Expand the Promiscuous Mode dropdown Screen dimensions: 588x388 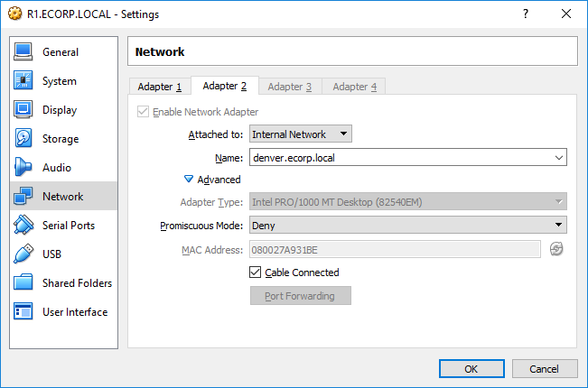tap(408, 225)
